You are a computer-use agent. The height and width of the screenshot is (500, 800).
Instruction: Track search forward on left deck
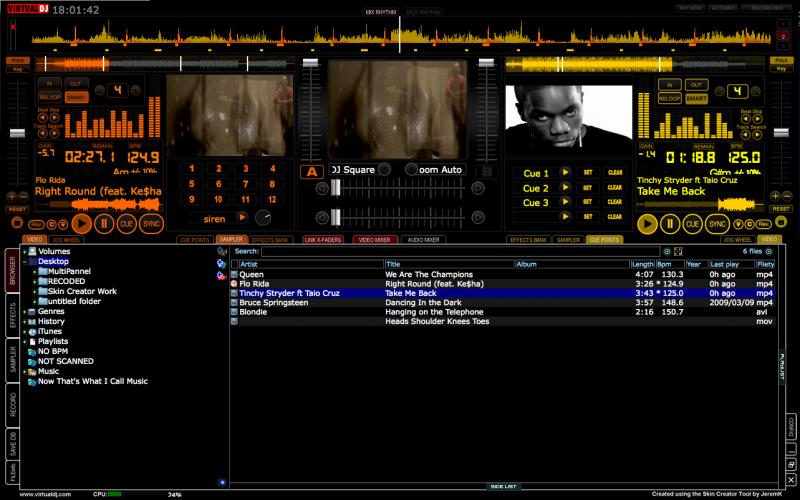click(x=54, y=133)
